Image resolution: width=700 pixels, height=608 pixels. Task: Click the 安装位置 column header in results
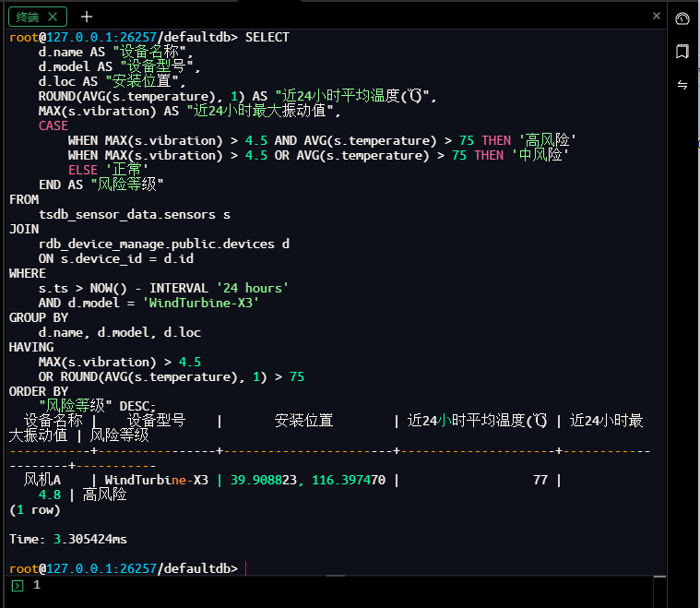click(x=303, y=421)
